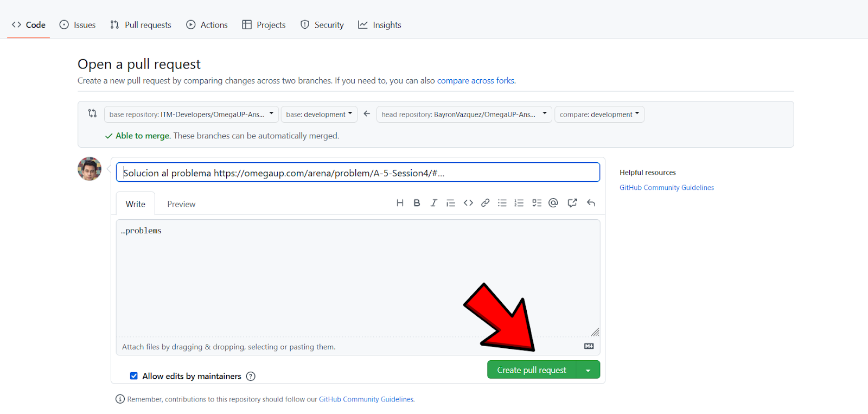Click the Create pull request button
This screenshot has width=868, height=414.
click(532, 370)
